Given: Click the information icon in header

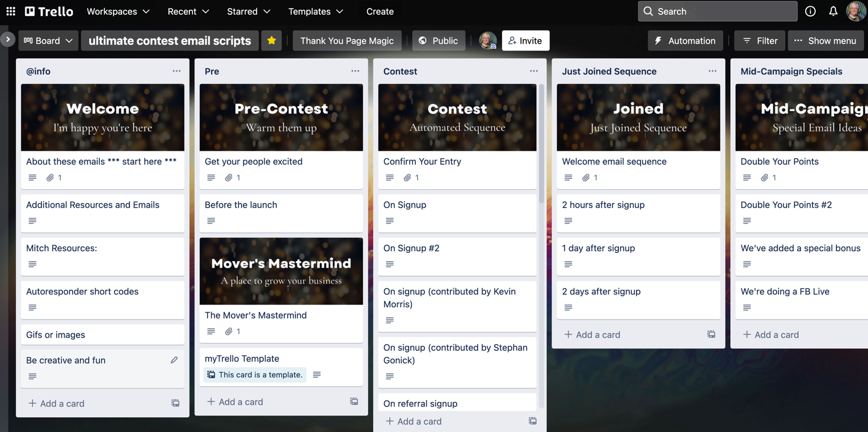Looking at the screenshot, I should (810, 11).
